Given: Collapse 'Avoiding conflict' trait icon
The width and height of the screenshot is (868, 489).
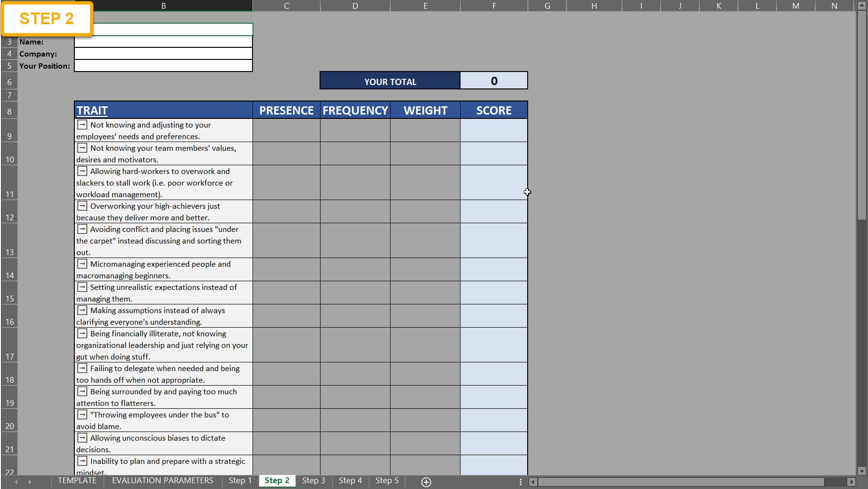Looking at the screenshot, I should click(x=82, y=229).
